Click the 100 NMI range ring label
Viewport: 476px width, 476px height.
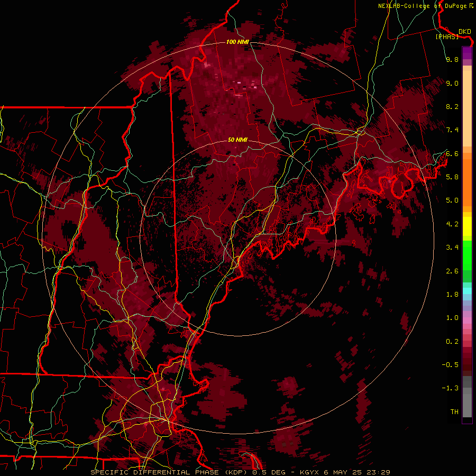pyautogui.click(x=237, y=42)
